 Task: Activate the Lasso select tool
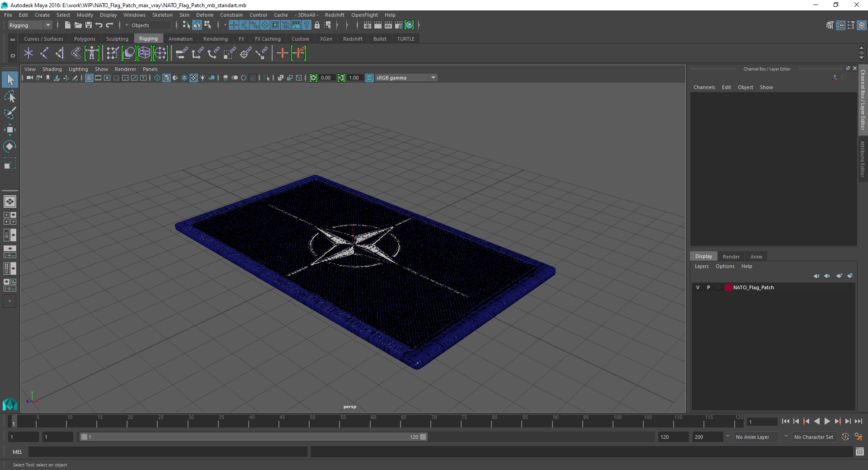[x=10, y=96]
